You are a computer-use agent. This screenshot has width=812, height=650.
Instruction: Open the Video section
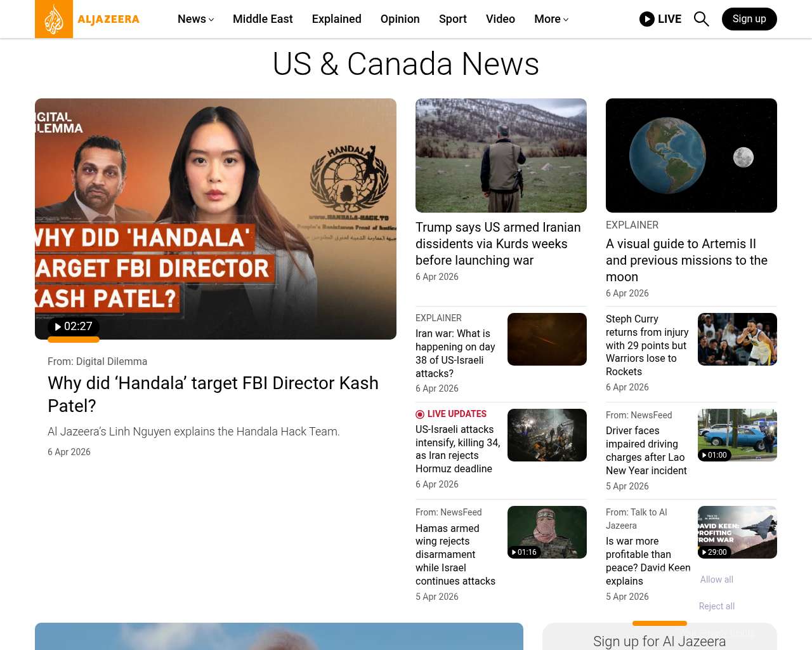click(501, 19)
